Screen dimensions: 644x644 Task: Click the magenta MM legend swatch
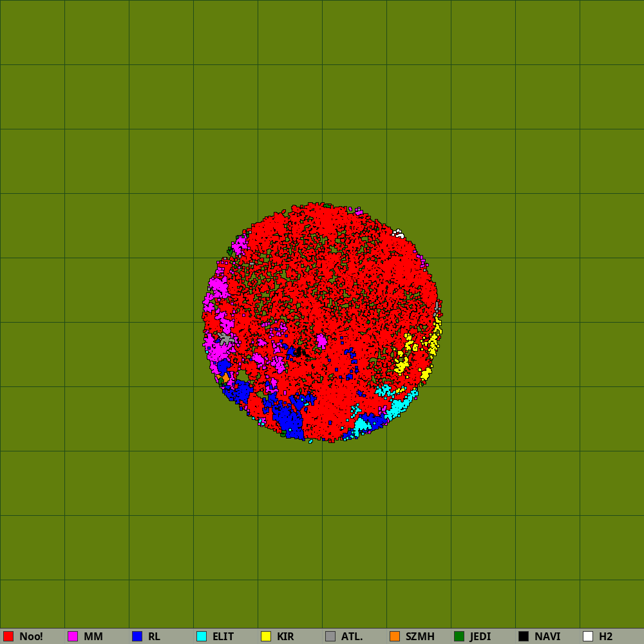coord(73,636)
